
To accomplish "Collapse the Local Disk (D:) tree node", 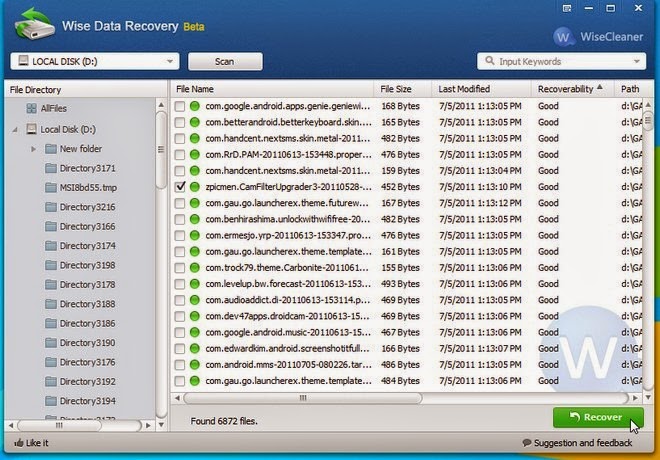I will 15,130.
